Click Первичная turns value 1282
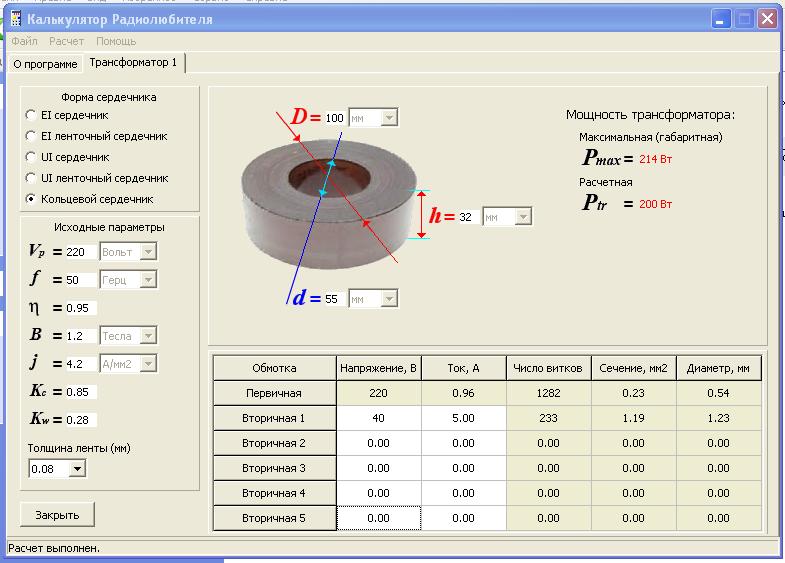The width and height of the screenshot is (785, 563). (x=548, y=393)
